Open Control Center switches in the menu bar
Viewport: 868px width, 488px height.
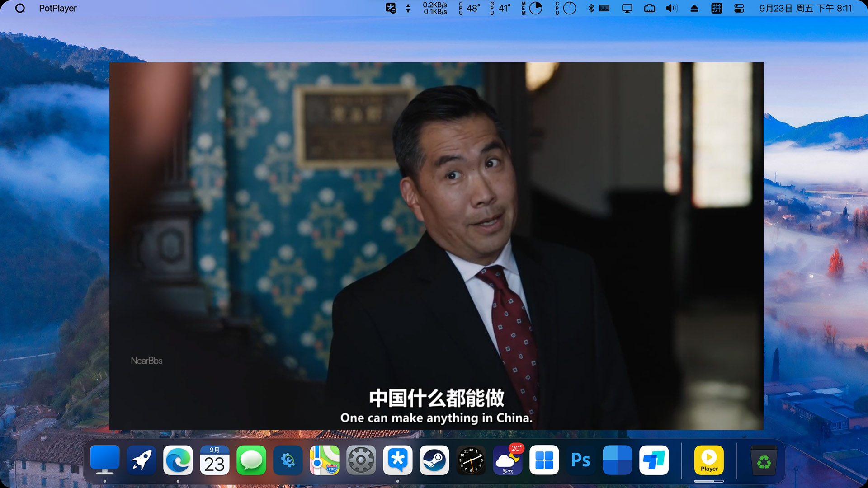(x=738, y=8)
